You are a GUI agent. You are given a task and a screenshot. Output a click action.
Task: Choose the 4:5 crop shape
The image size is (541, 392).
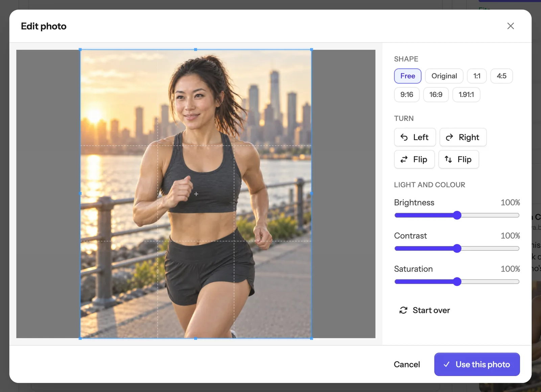coord(501,76)
